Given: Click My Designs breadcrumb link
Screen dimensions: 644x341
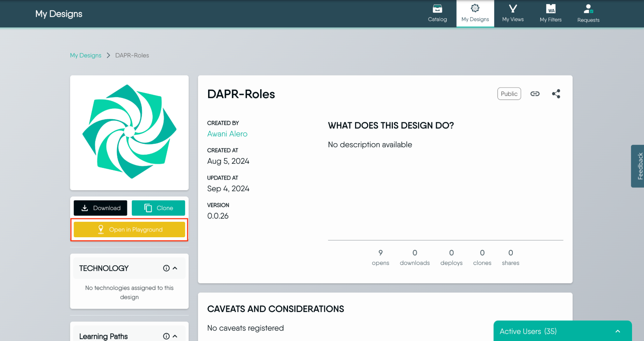Looking at the screenshot, I should [x=86, y=55].
